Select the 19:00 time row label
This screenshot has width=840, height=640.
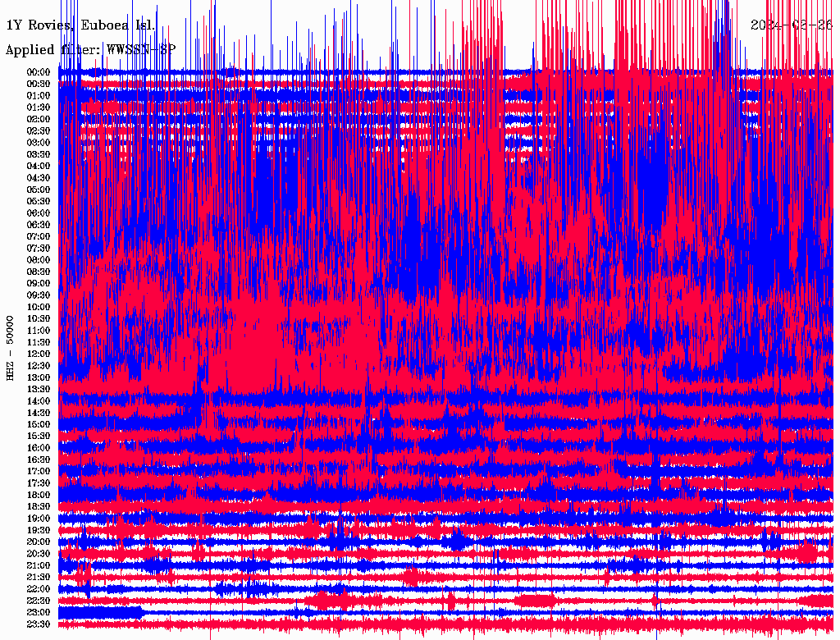pos(39,519)
